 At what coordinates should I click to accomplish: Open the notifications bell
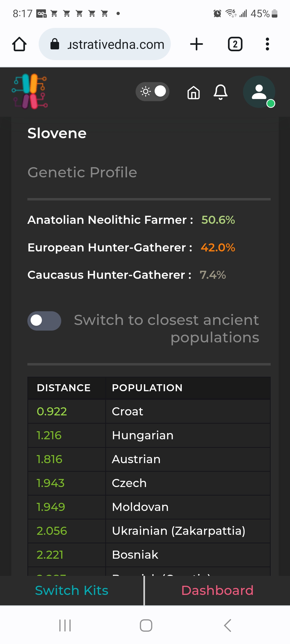[x=220, y=92]
